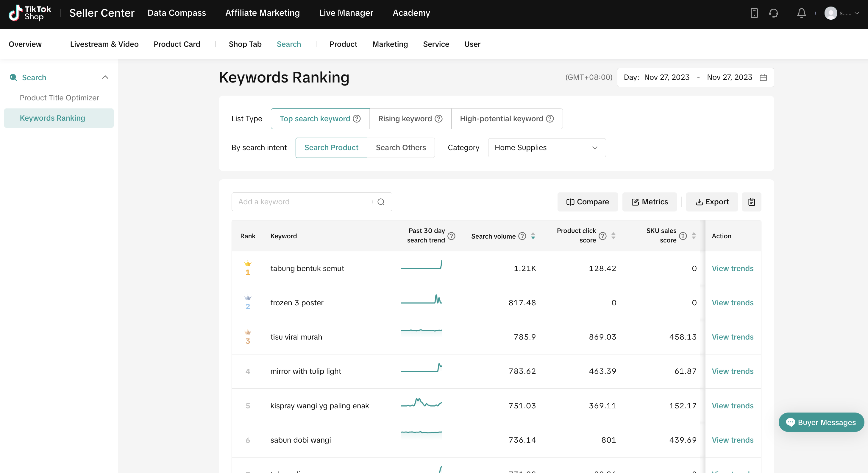This screenshot has height=473, width=868.
Task: Open Academy in top navigation
Action: point(411,13)
